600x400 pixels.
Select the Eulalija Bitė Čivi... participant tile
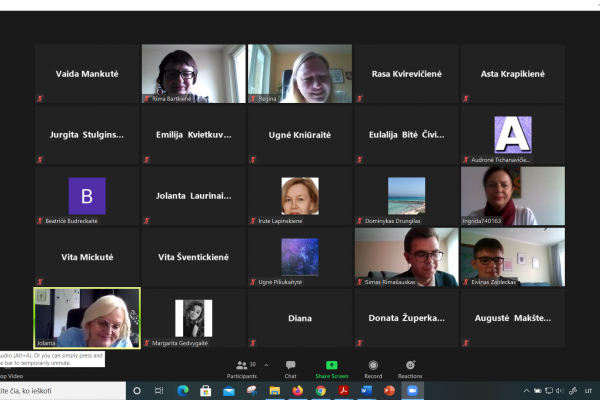(x=406, y=135)
